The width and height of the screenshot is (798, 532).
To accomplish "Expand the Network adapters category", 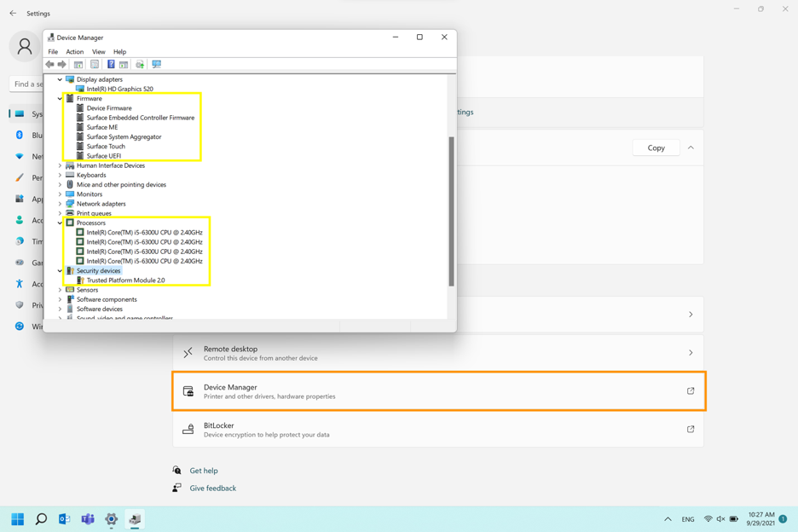I will click(x=60, y=204).
